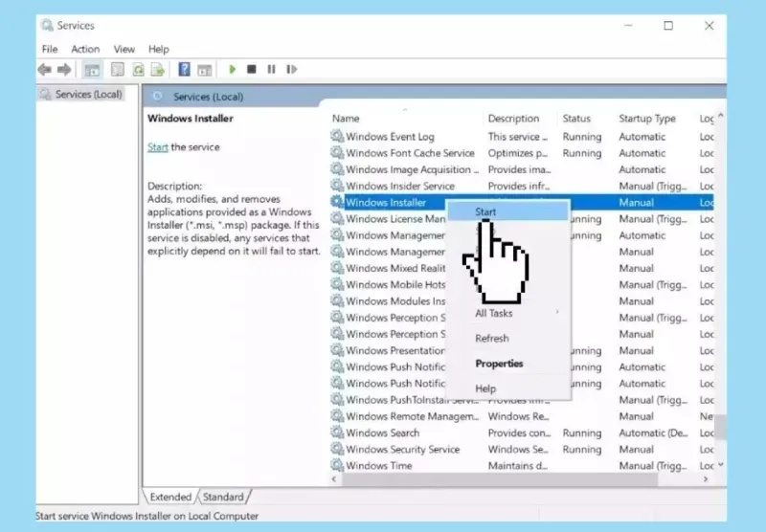Screen dimensions: 766x532
Task: Select the Windows Security Service name
Action: (402, 449)
